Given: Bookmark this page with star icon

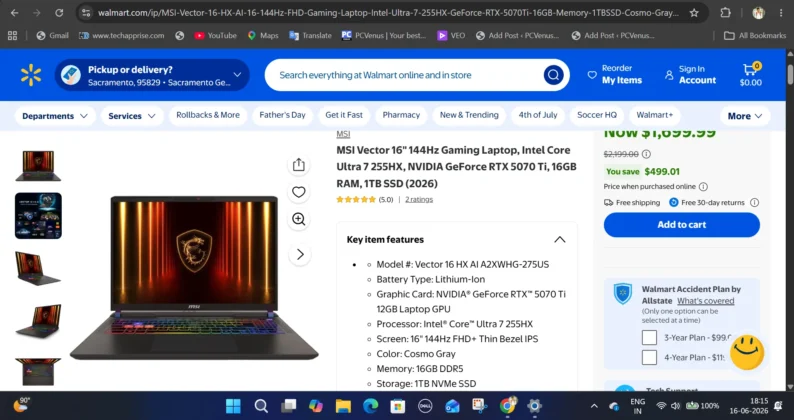Looking at the screenshot, I should (694, 13).
